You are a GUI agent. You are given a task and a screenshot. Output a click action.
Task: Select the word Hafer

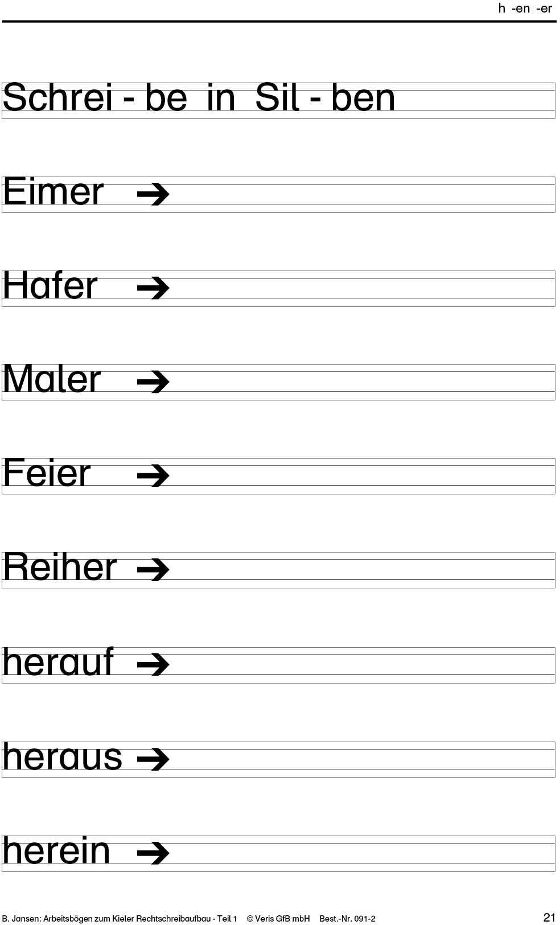[50, 285]
